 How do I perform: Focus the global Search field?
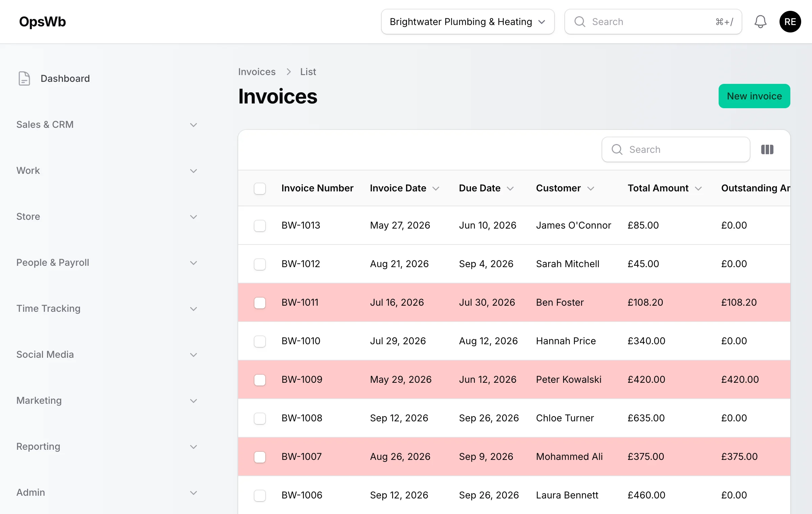(653, 22)
